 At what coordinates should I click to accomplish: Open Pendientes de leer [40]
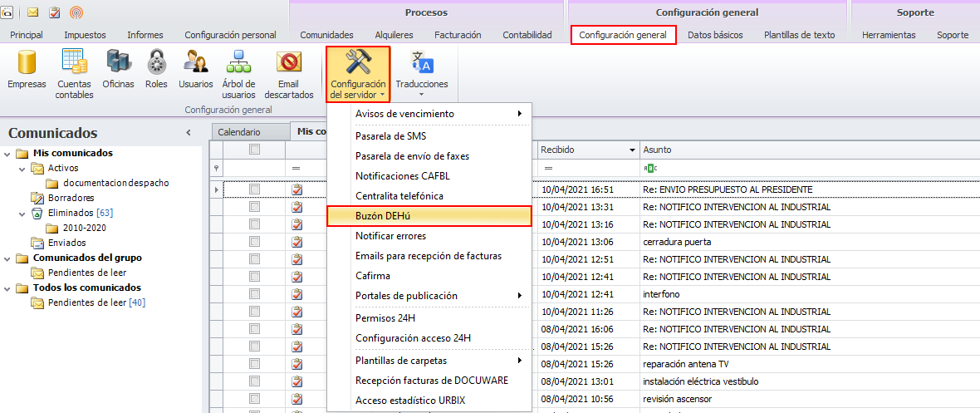(x=96, y=302)
